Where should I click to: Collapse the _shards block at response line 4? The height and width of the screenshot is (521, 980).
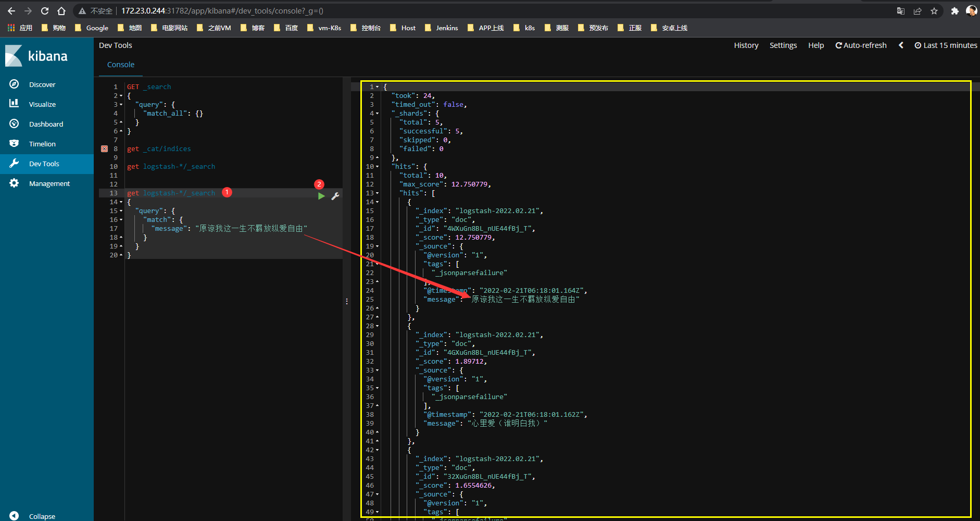click(x=378, y=114)
